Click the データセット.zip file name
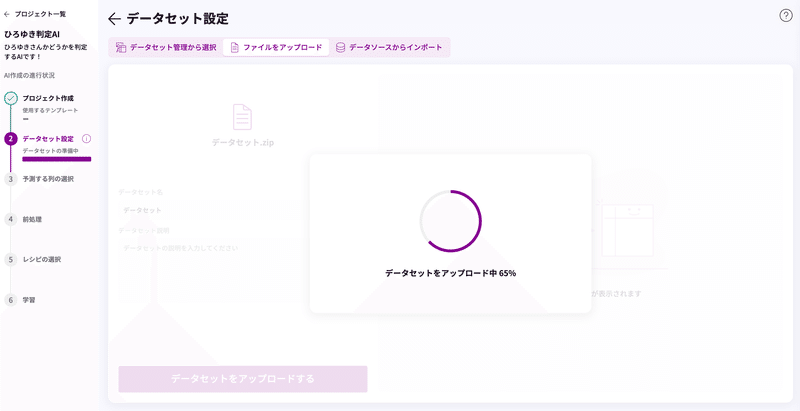 pyautogui.click(x=243, y=143)
